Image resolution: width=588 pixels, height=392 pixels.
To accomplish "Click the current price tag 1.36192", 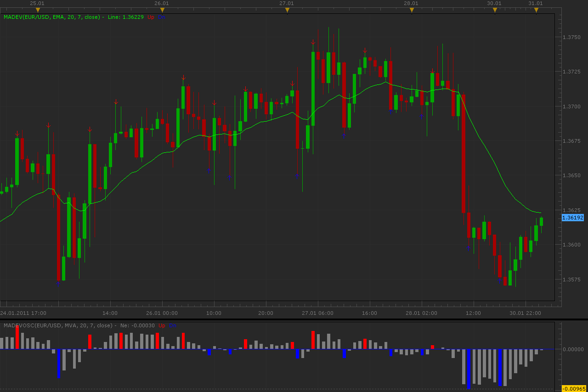I will [573, 218].
